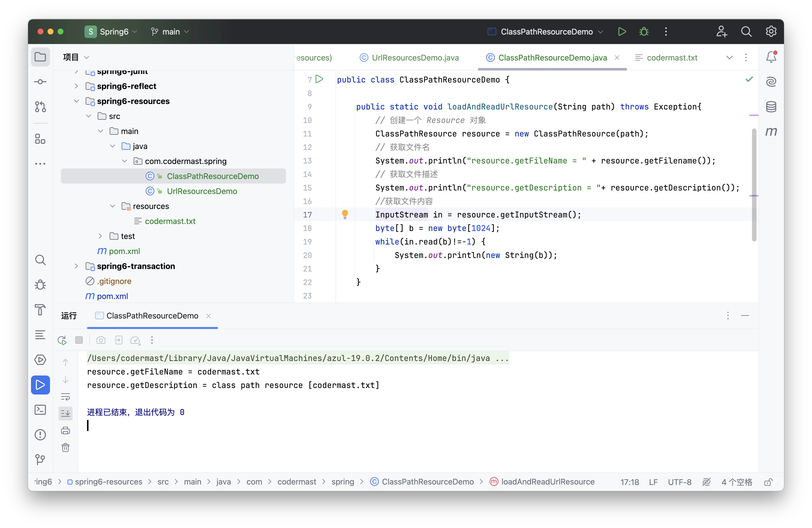Toggle the read-only lock in the status bar

coord(768,482)
